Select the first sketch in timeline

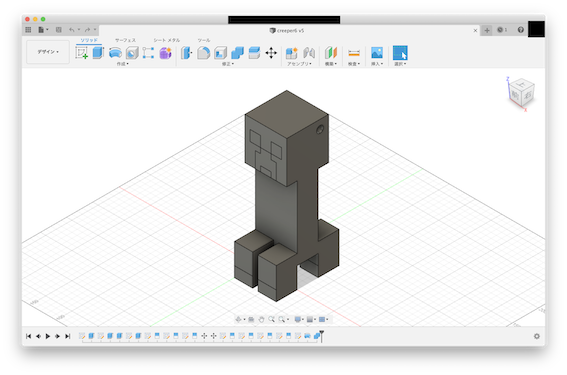82,336
